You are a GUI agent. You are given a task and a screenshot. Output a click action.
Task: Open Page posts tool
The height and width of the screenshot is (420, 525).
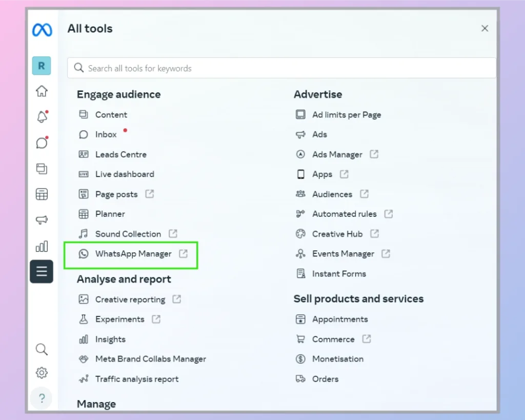[116, 194]
